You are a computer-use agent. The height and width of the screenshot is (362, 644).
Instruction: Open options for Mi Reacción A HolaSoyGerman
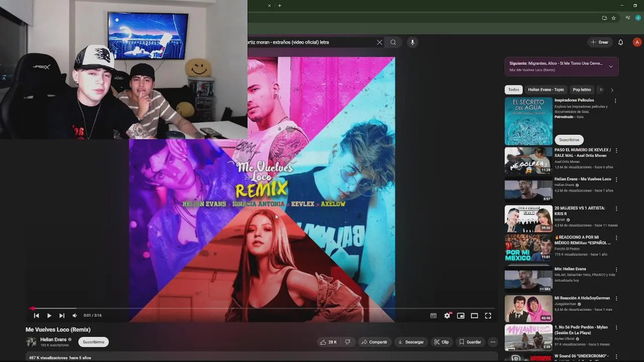616,299
